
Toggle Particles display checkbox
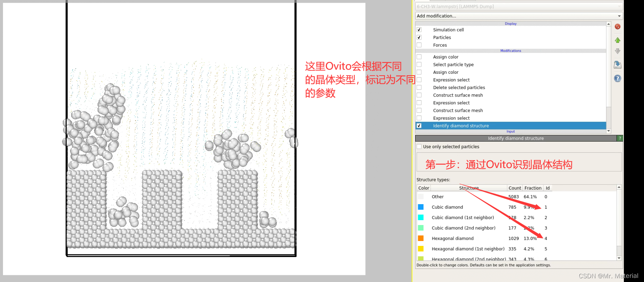coord(419,37)
